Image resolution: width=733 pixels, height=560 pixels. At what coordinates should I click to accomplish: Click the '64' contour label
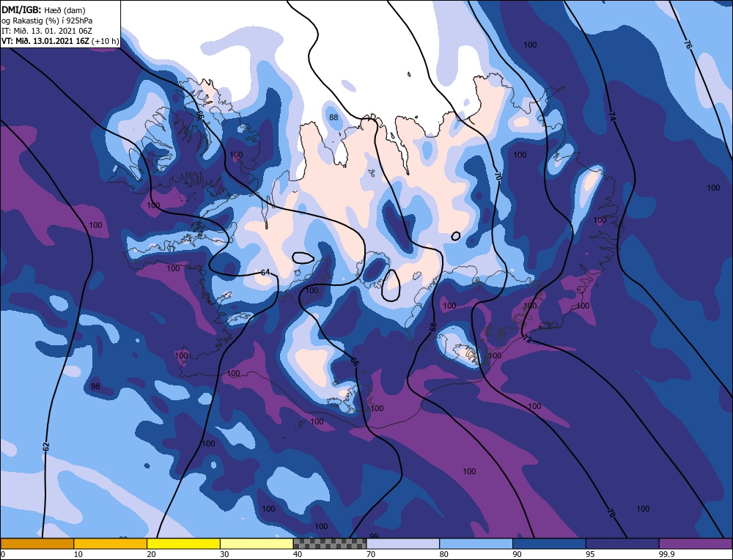[265, 272]
